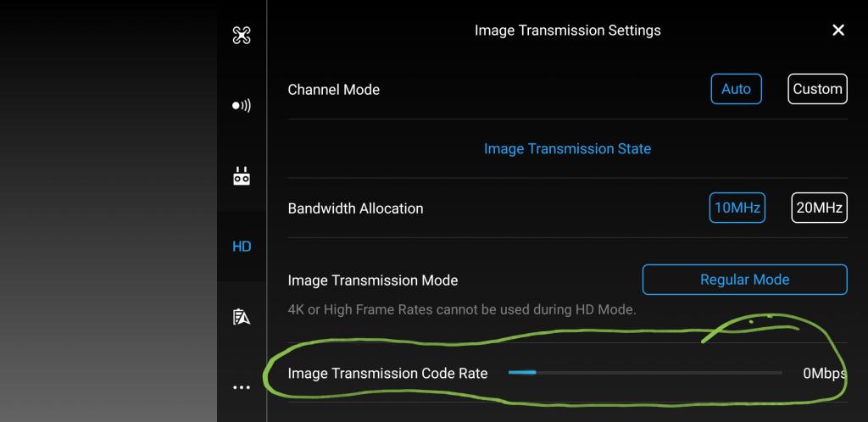Click the Bandwidth Allocation label

(x=355, y=208)
